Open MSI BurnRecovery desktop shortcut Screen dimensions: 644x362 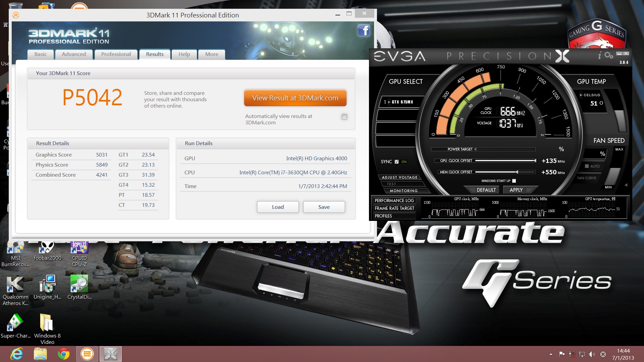coord(15,254)
